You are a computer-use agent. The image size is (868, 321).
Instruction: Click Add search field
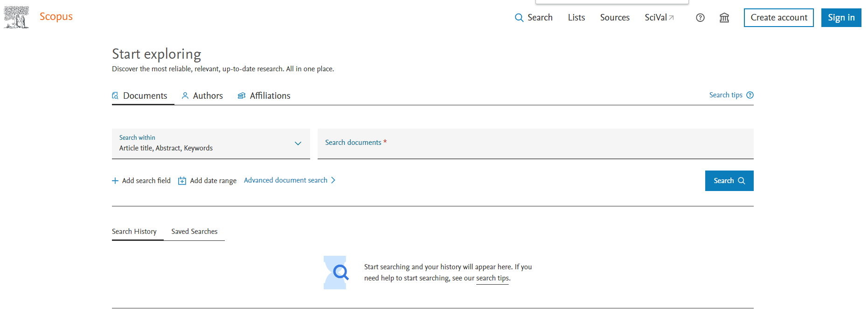point(141,181)
